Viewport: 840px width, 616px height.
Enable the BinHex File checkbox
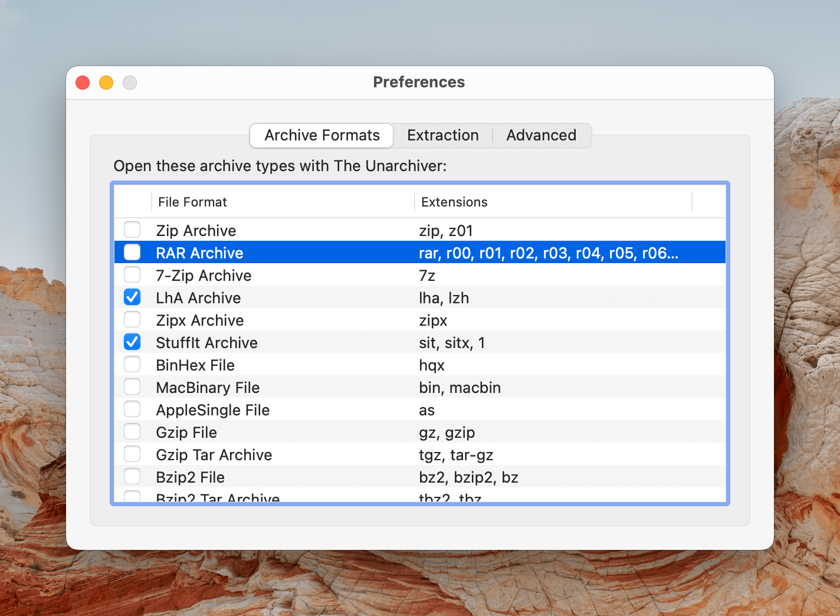click(x=132, y=364)
